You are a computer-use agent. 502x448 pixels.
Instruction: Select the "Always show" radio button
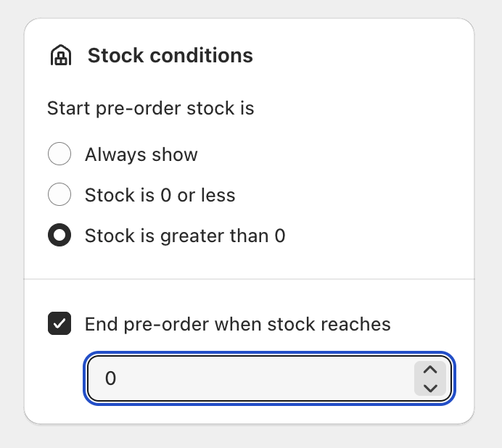coord(59,154)
